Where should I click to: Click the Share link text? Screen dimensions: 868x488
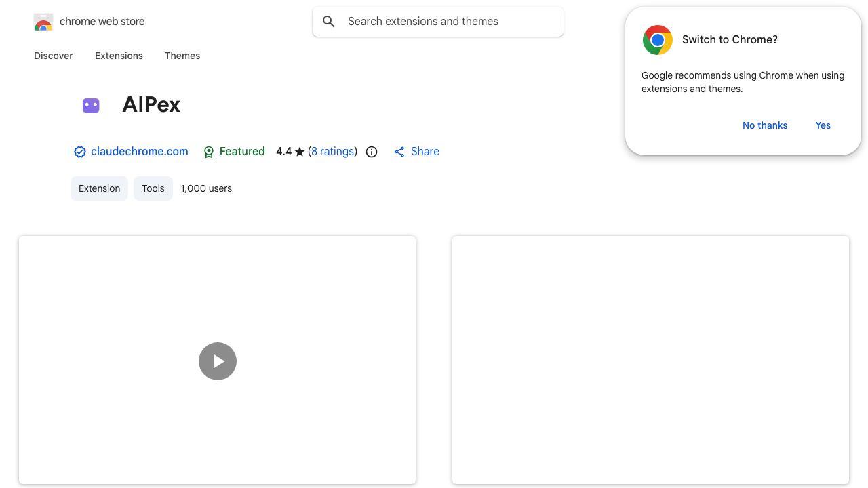(x=425, y=152)
